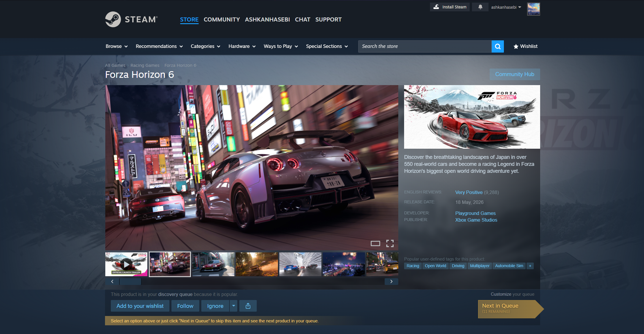The height and width of the screenshot is (334, 644).
Task: Open the Ignore options dropdown arrow
Action: tap(234, 306)
